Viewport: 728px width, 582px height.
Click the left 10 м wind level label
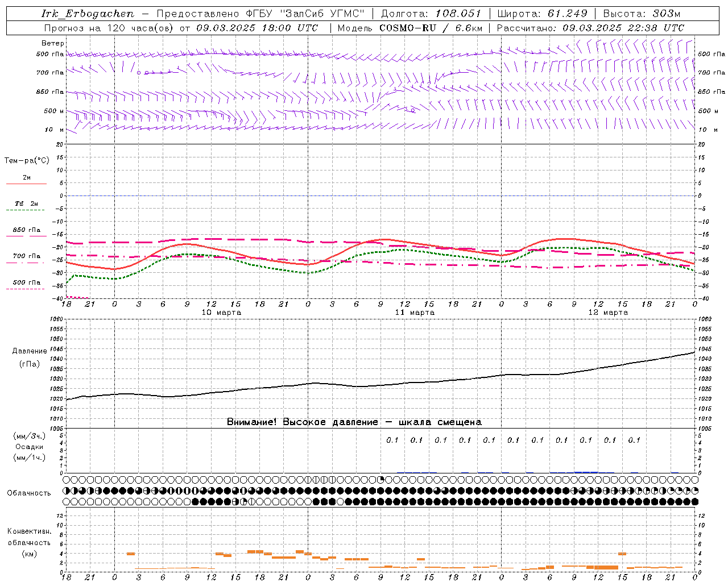tap(55, 130)
